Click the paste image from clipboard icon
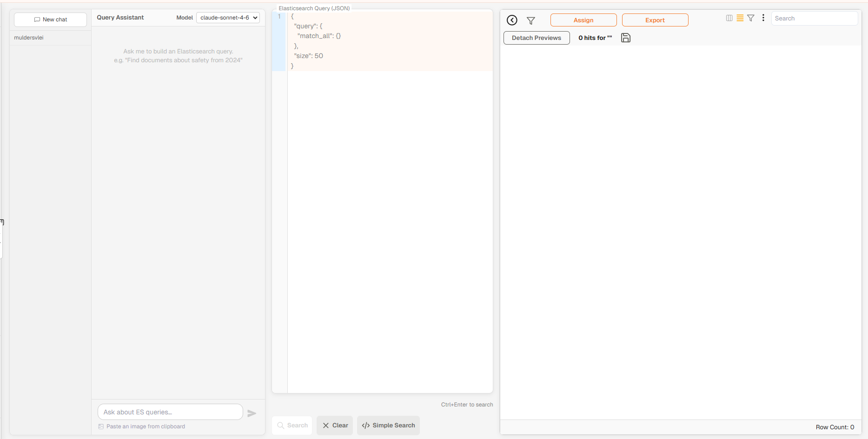 101,426
